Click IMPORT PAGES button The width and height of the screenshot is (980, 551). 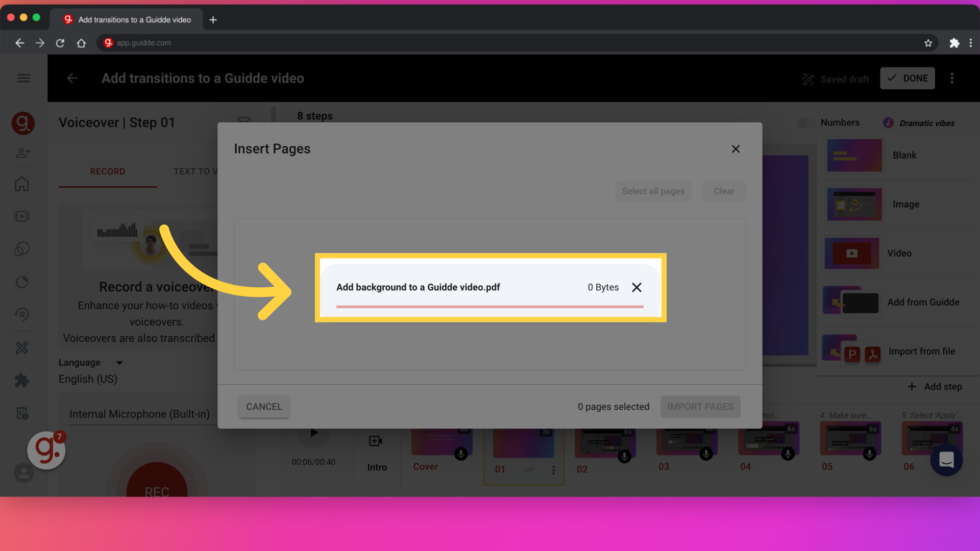pos(700,407)
